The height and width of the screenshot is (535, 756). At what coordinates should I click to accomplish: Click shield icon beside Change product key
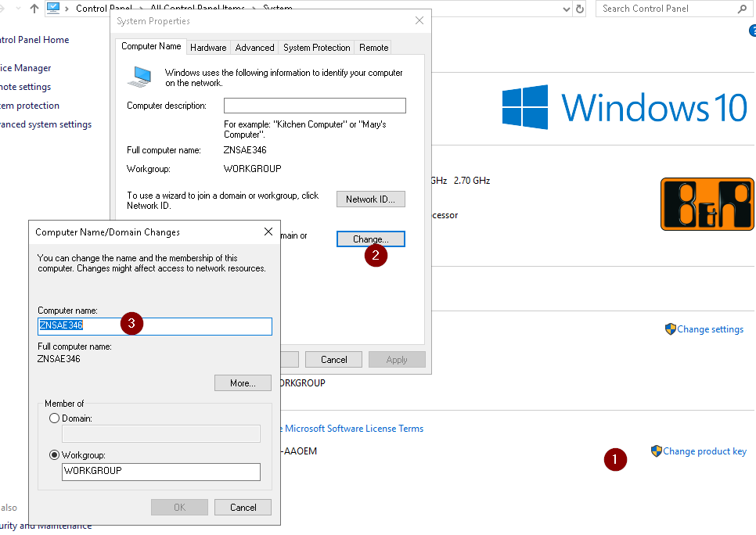coord(656,451)
